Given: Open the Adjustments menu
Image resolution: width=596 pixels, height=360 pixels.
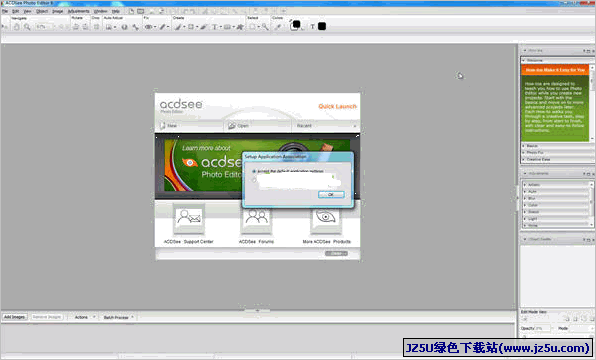Looking at the screenshot, I should [x=78, y=11].
